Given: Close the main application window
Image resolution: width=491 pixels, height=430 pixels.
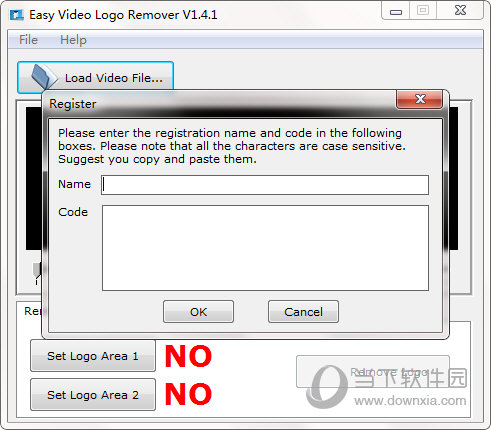Looking at the screenshot, I should [460, 11].
